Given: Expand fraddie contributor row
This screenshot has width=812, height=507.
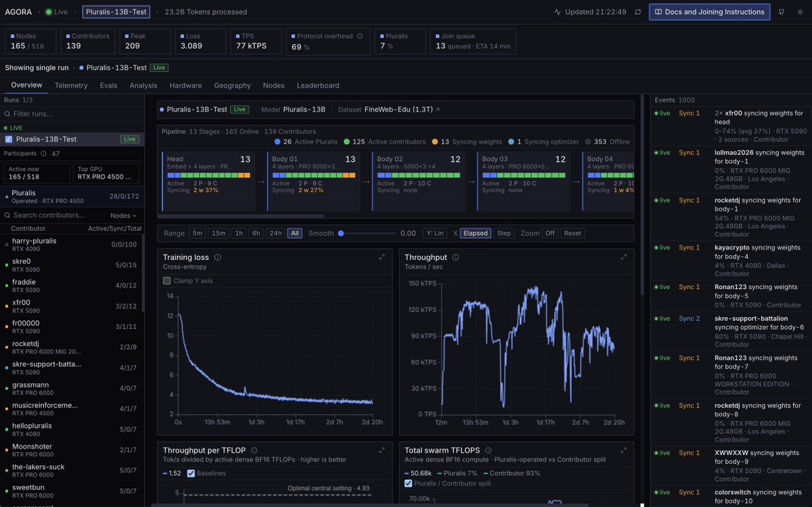Looking at the screenshot, I should click(x=72, y=285).
